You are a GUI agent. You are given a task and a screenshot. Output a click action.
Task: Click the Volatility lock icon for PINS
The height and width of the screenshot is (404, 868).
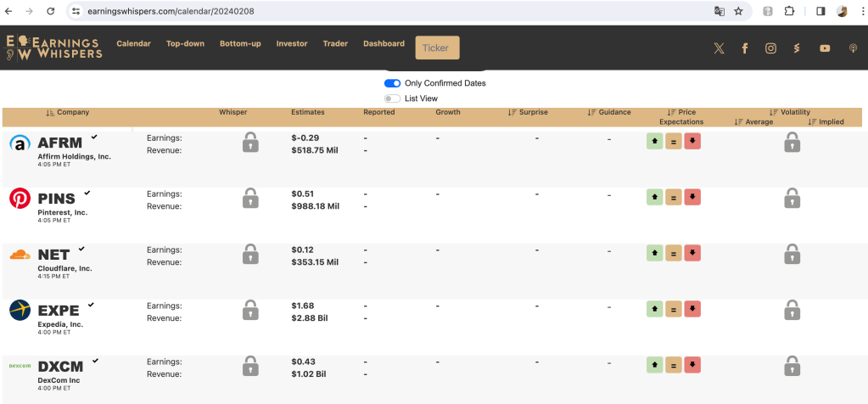point(792,199)
